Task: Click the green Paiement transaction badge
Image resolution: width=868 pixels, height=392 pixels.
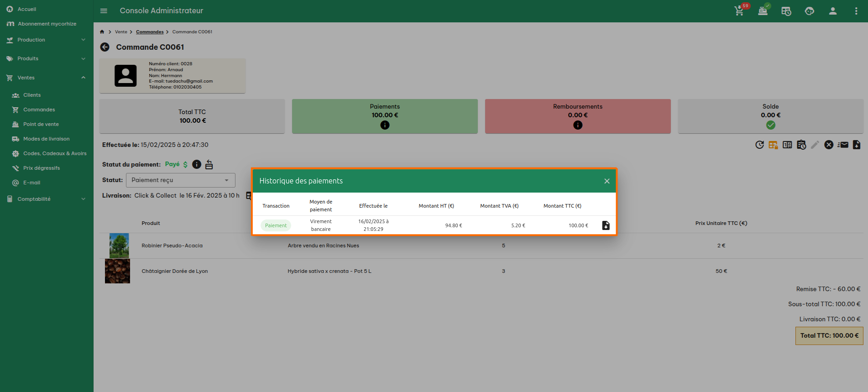Action: click(x=276, y=225)
